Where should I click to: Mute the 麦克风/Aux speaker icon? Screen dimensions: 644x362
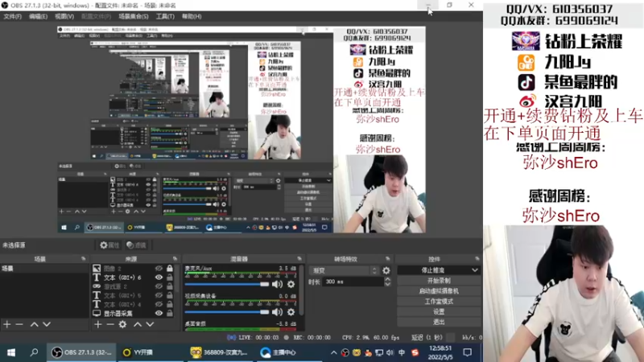point(277,284)
